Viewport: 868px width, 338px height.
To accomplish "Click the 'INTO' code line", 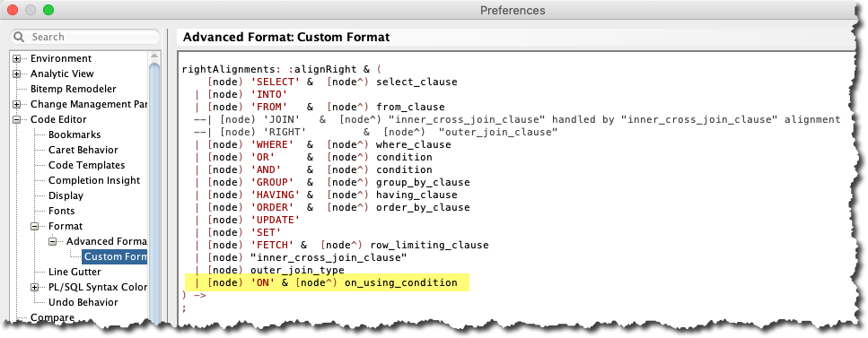I will (x=241, y=95).
